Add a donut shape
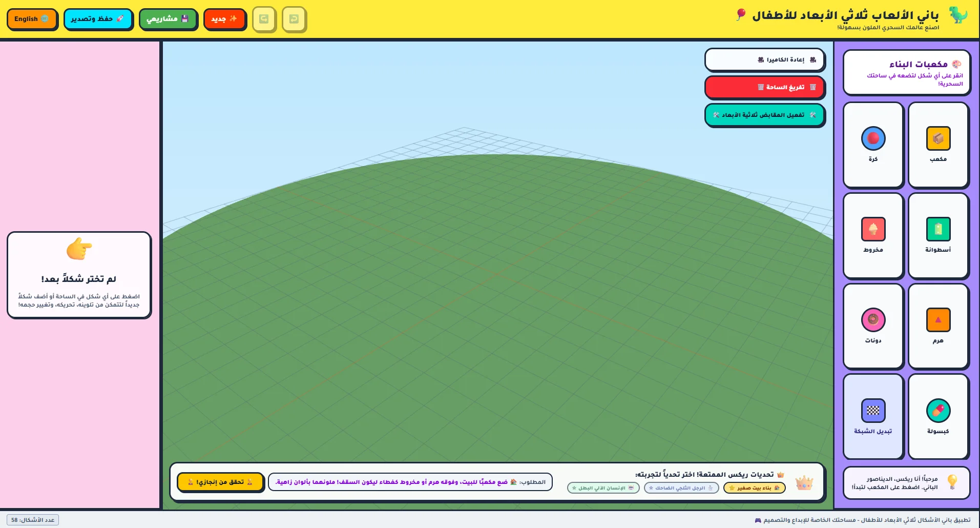 pos(873,327)
